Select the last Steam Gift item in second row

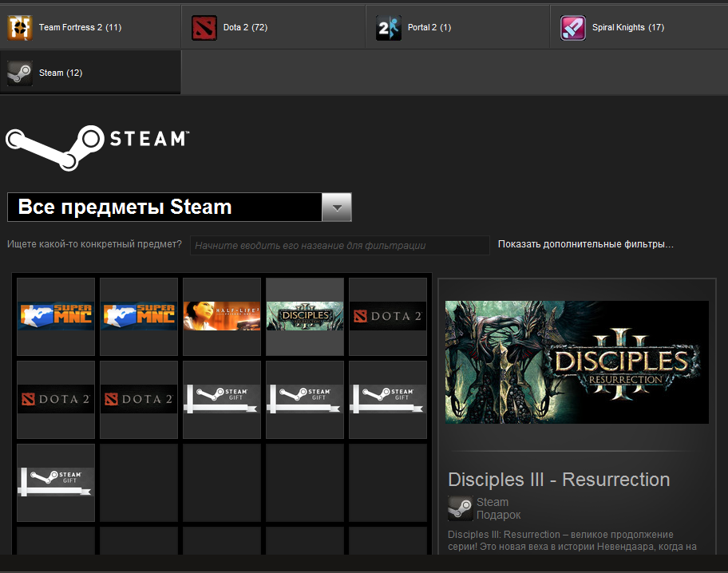click(x=388, y=400)
